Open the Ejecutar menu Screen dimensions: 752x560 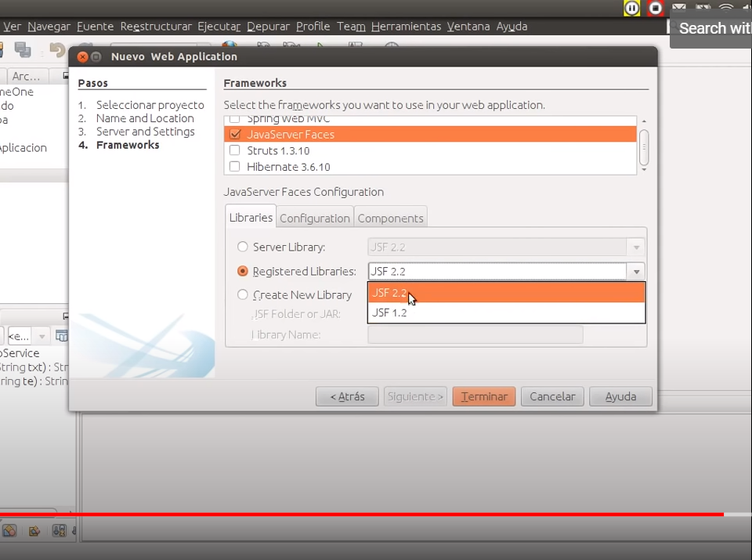pyautogui.click(x=219, y=26)
